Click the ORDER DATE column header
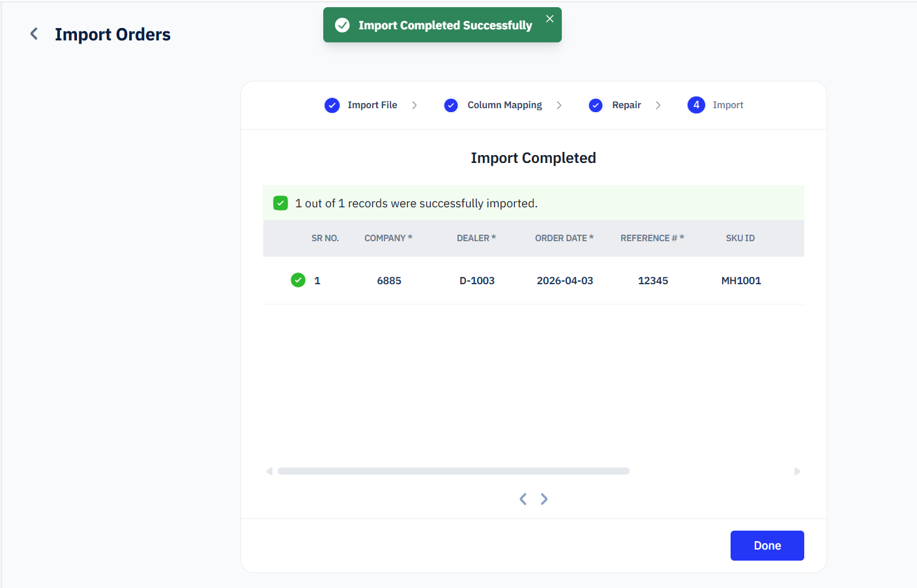Image resolution: width=917 pixels, height=588 pixels. [564, 239]
